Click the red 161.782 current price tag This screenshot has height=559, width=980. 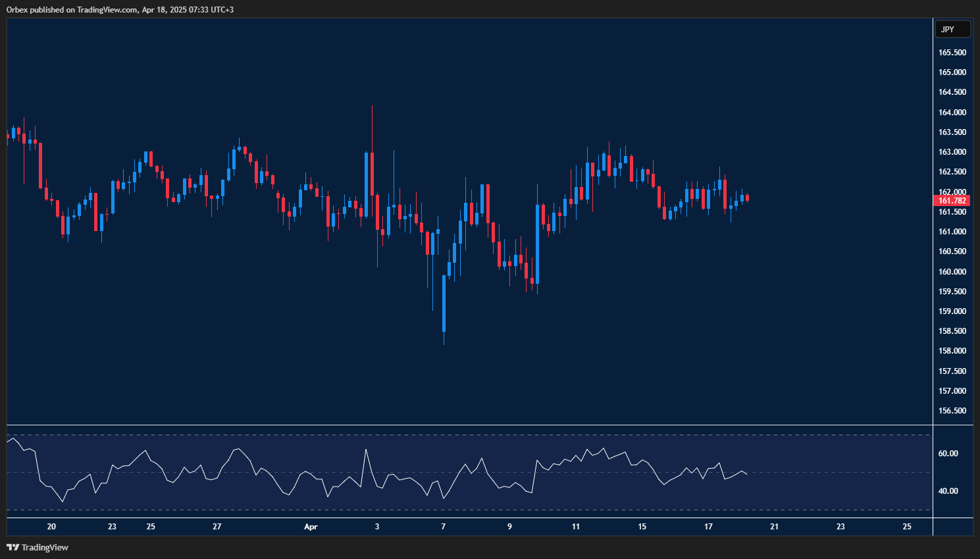952,201
